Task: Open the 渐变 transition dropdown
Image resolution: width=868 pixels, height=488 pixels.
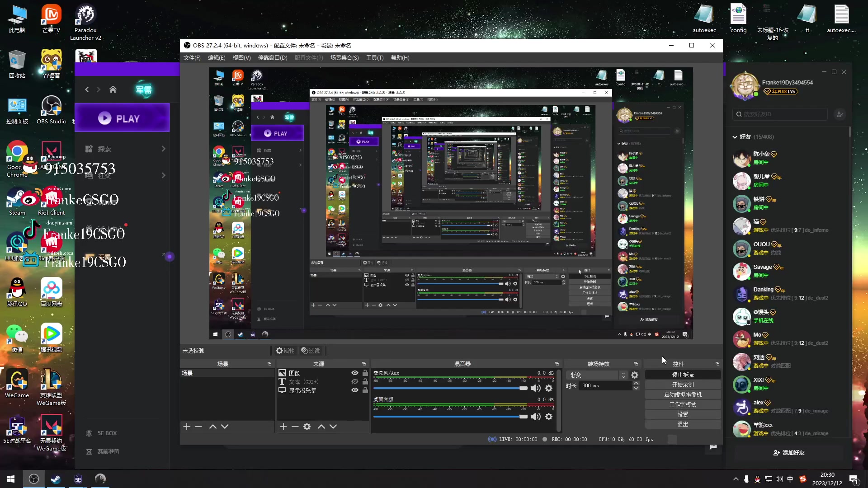Action: point(597,375)
